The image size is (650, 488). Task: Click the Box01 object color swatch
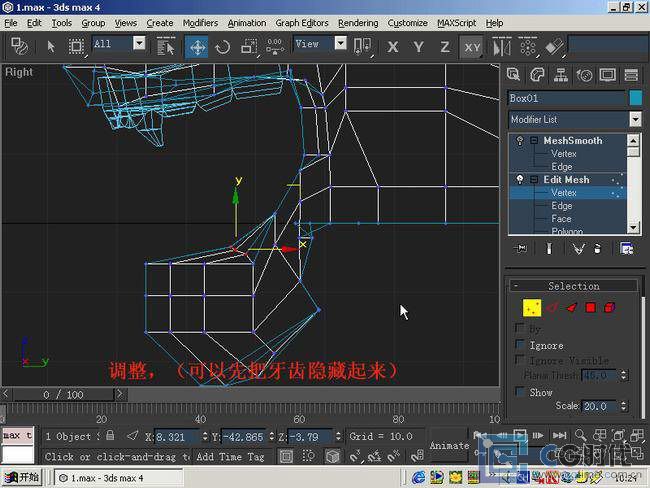coord(635,98)
